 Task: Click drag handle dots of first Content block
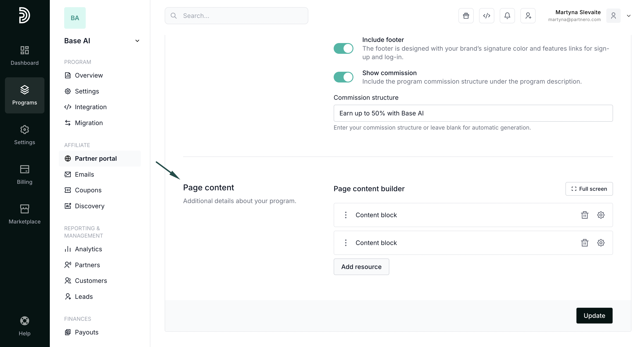pyautogui.click(x=346, y=215)
